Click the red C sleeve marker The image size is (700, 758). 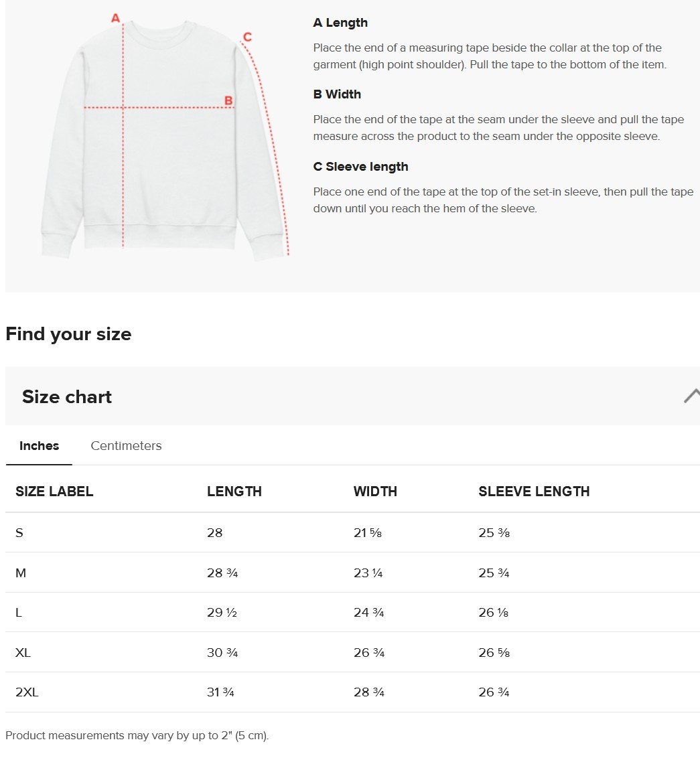click(247, 37)
